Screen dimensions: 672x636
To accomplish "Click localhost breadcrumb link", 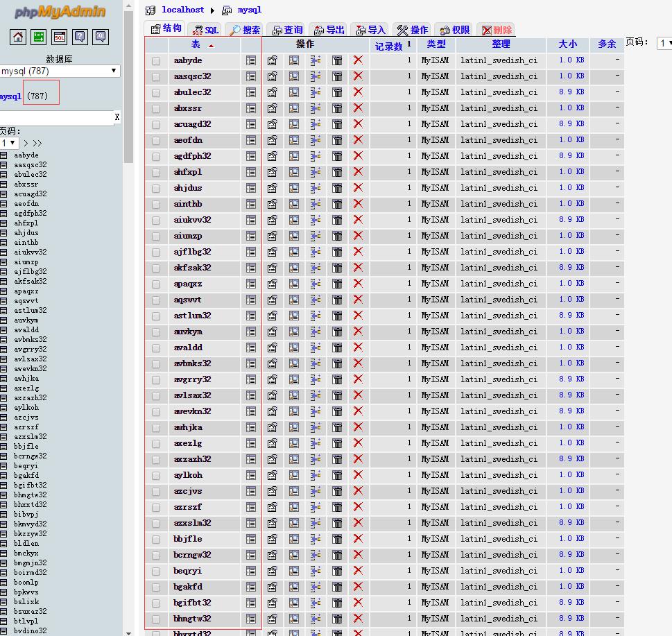I will tap(183, 10).
